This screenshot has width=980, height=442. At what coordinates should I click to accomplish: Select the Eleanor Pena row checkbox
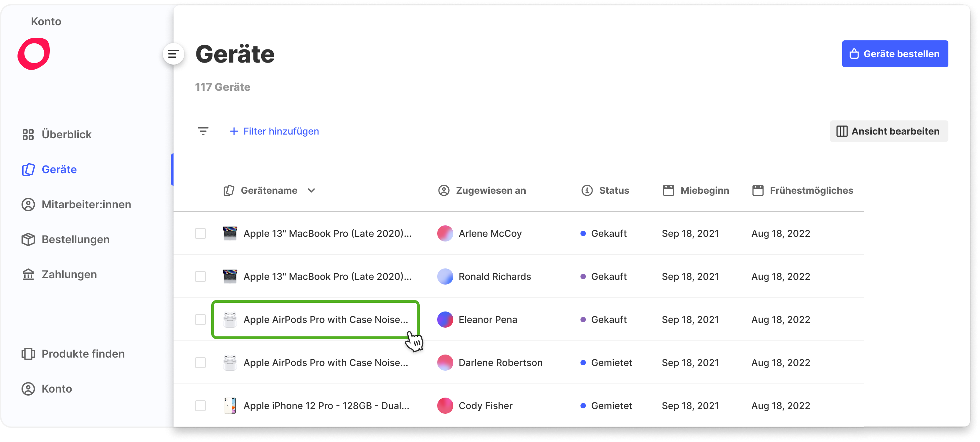200,320
